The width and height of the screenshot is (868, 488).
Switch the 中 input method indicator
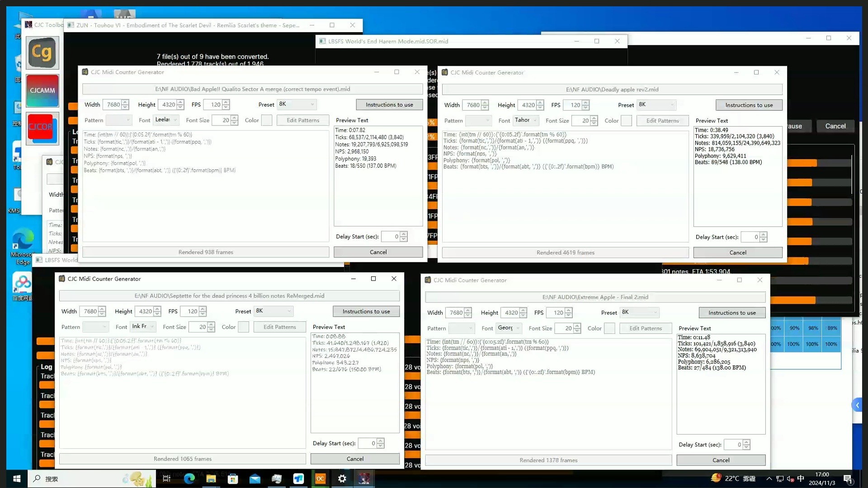click(x=801, y=479)
